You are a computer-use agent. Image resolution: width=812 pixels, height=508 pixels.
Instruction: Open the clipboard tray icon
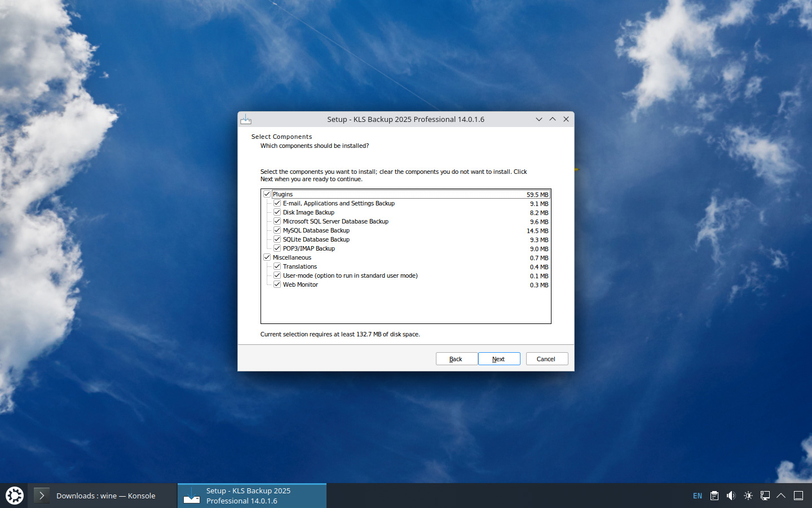click(714, 496)
